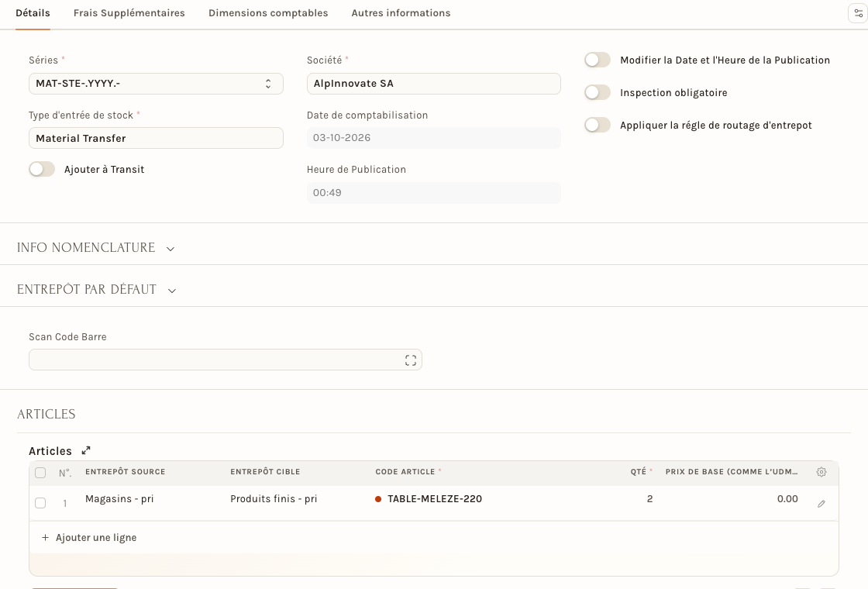Open the Autres informations tab
Viewport: 868px width, 589px height.
[x=401, y=13]
